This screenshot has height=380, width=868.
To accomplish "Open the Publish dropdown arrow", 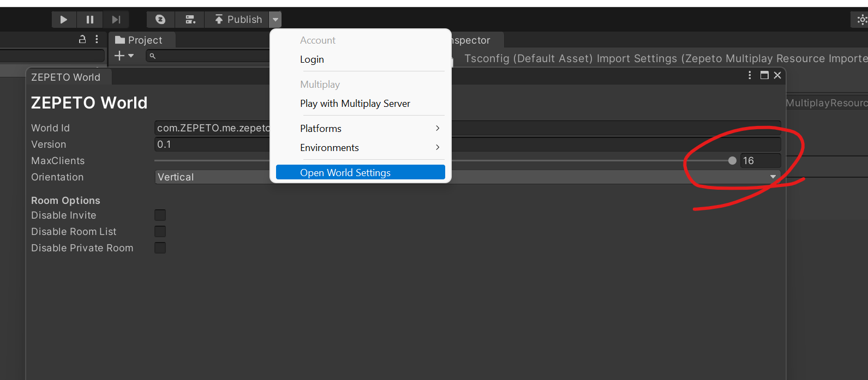I will click(x=276, y=20).
